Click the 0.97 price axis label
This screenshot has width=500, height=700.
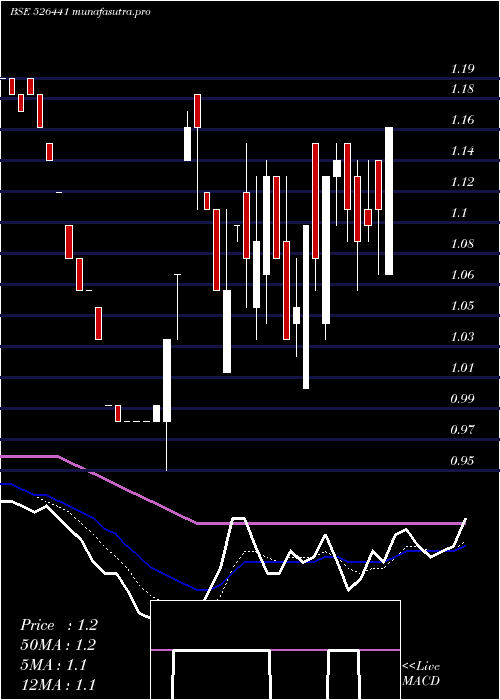[x=462, y=430]
